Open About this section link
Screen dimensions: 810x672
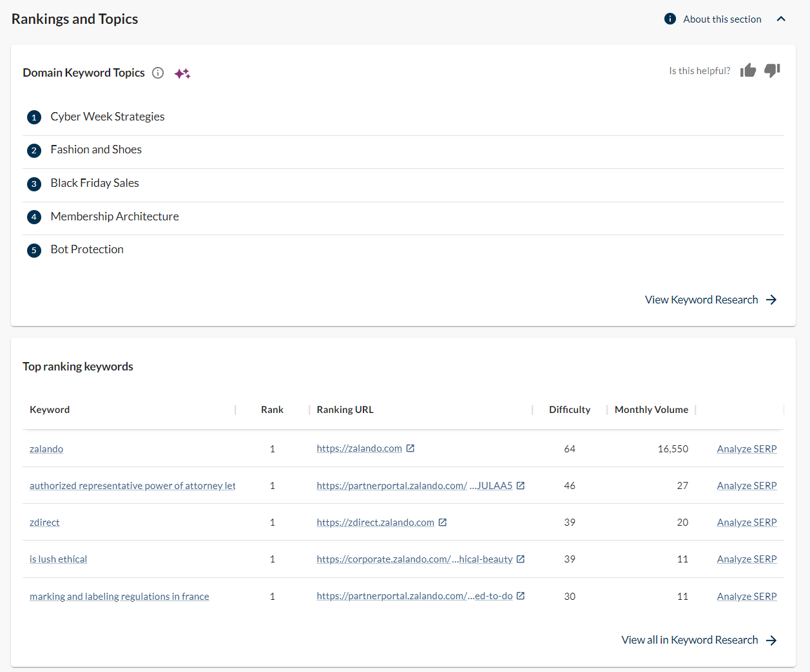(x=722, y=19)
